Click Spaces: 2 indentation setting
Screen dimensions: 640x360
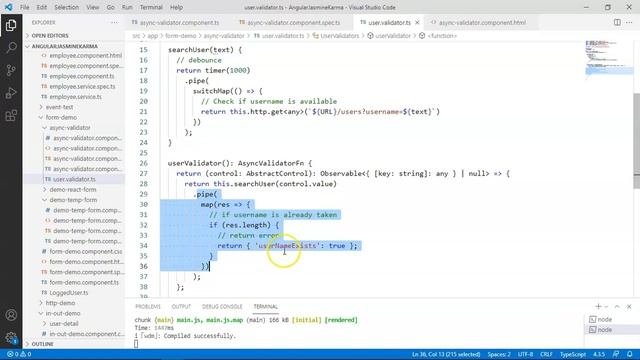(499, 354)
